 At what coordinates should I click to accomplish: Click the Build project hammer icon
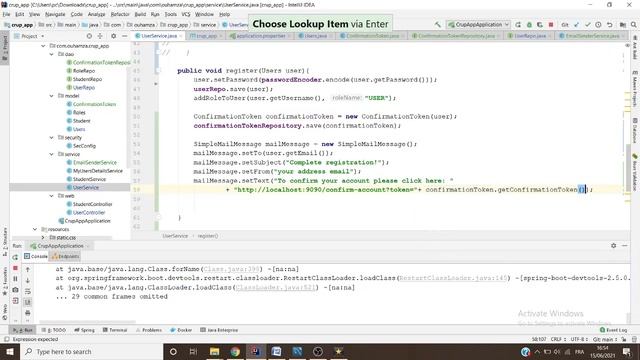click(x=438, y=24)
